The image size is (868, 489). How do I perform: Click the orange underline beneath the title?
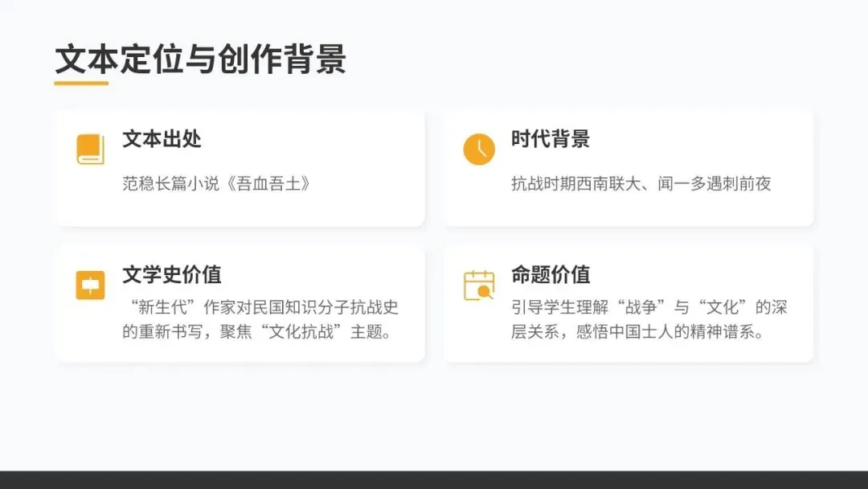tap(81, 83)
